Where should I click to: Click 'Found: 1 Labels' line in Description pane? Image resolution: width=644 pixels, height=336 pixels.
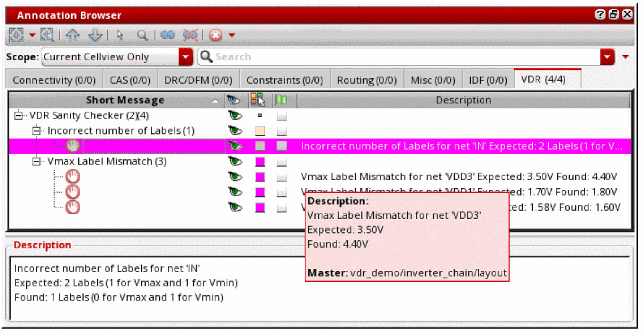(118, 297)
